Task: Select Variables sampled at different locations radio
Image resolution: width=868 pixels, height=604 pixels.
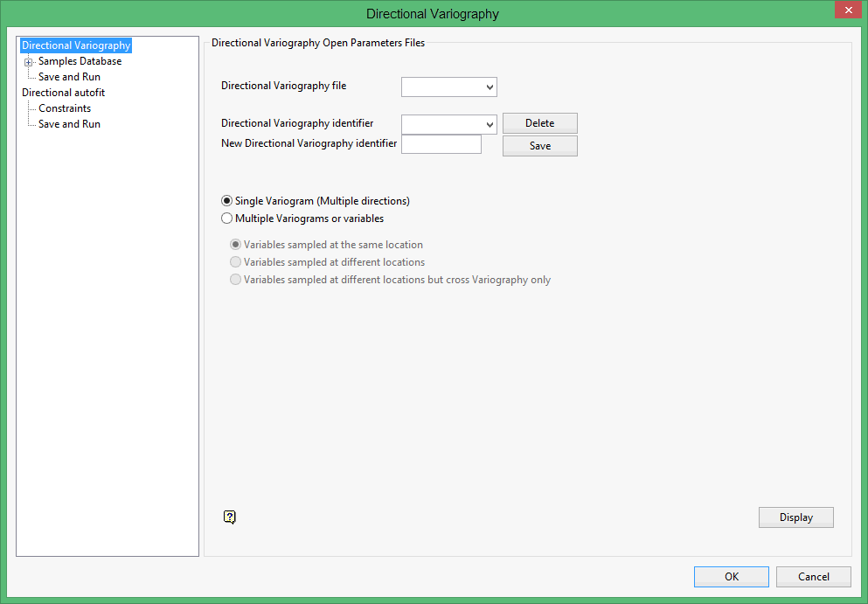Action: [x=235, y=262]
